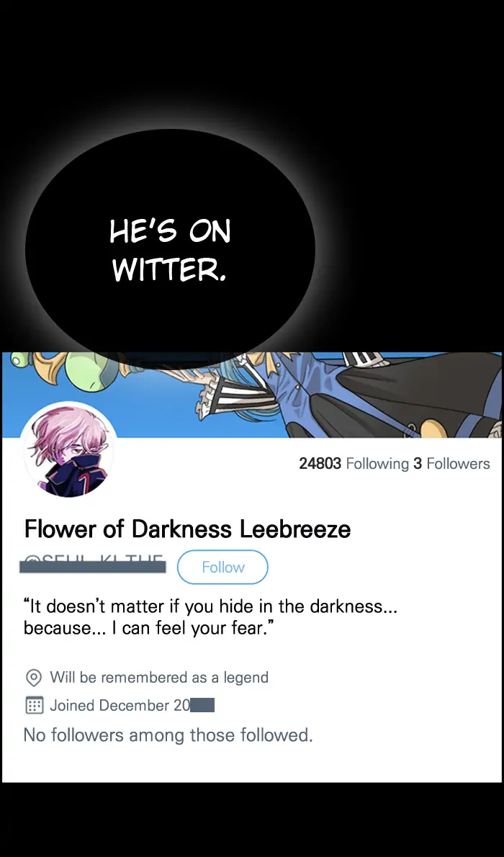Click the Flower of Darkness Leebreeze name
Image resolution: width=504 pixels, height=857 pixels.
point(187,529)
